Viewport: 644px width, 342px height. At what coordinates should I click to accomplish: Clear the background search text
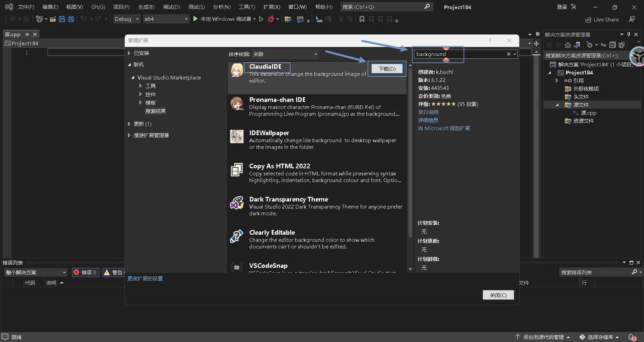pyautogui.click(x=509, y=54)
